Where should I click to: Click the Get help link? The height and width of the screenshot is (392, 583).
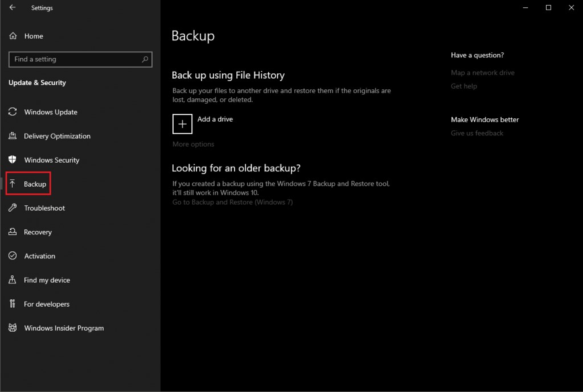pyautogui.click(x=464, y=86)
